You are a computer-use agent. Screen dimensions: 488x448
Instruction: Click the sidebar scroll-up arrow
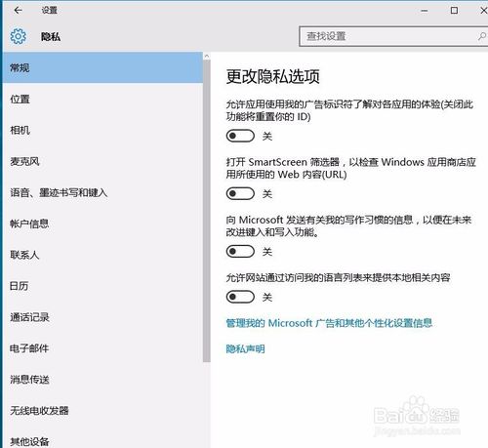point(207,57)
